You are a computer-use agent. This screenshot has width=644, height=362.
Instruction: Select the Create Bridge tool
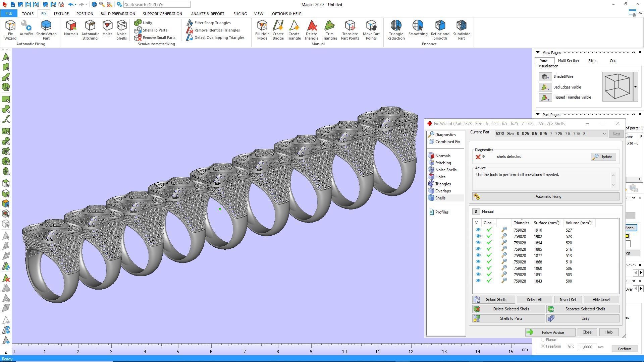[278, 30]
